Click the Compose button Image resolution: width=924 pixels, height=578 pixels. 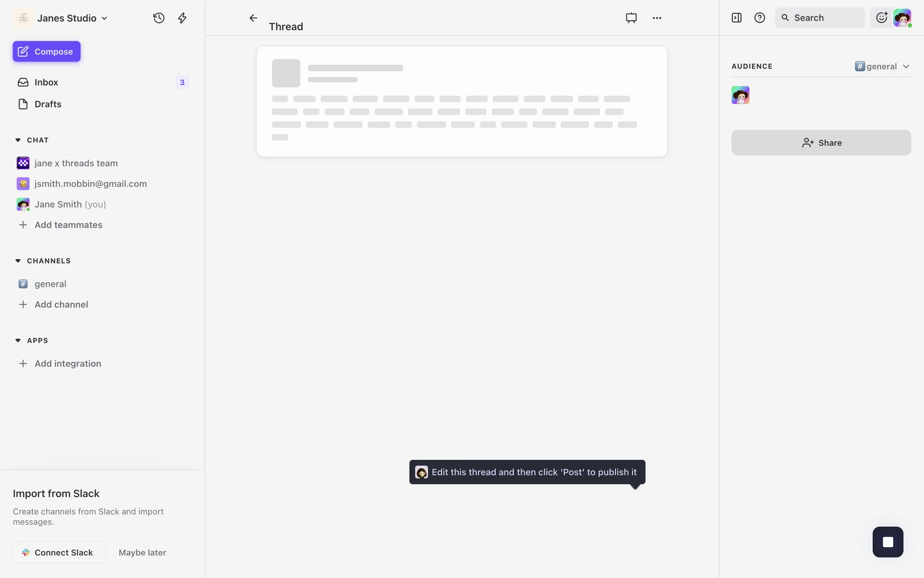[47, 52]
